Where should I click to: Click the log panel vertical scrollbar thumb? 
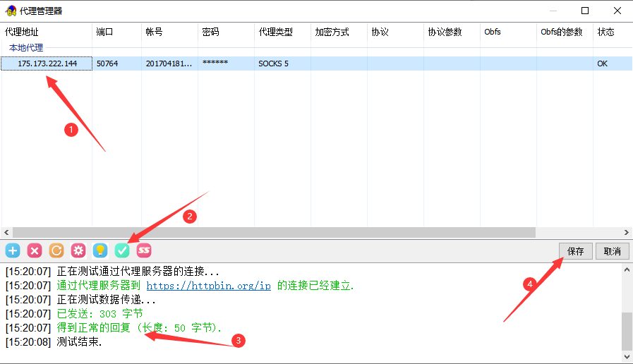[627, 332]
